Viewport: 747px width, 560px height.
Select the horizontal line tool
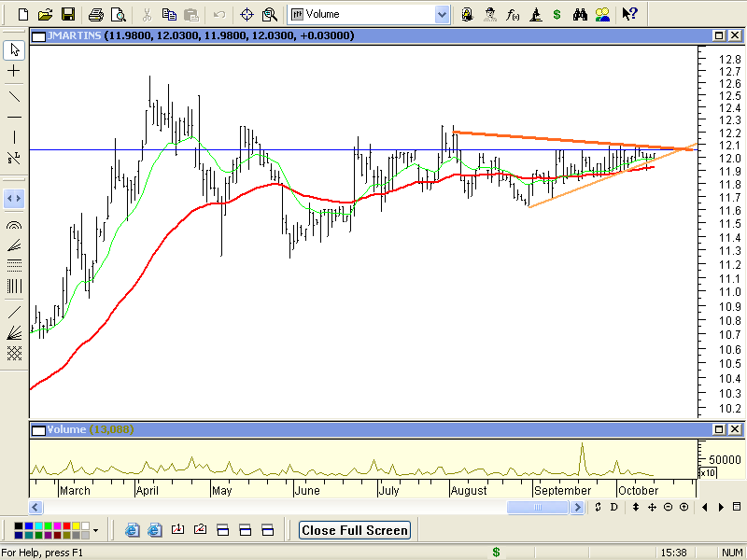click(x=14, y=118)
